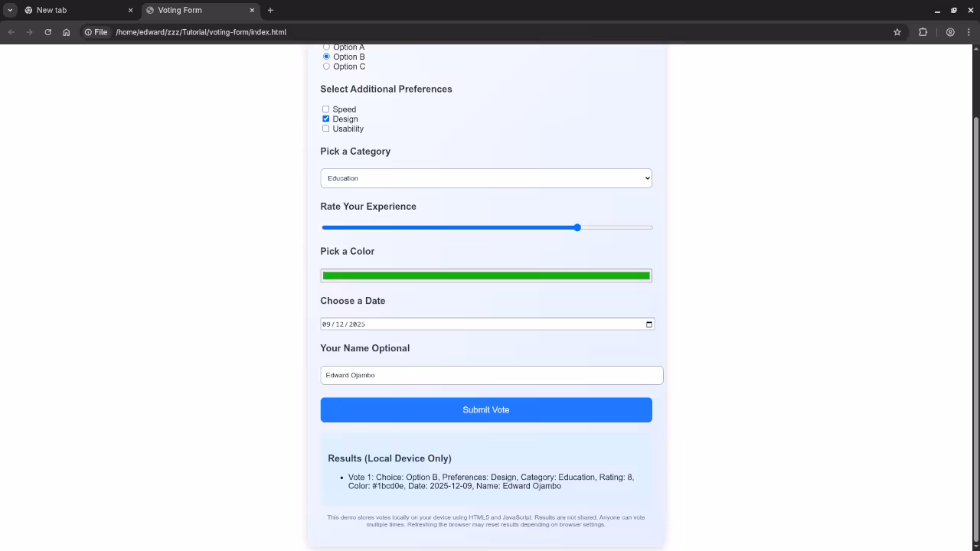Open the browser profile icon
Viewport: 980px width, 551px height.
[950, 32]
